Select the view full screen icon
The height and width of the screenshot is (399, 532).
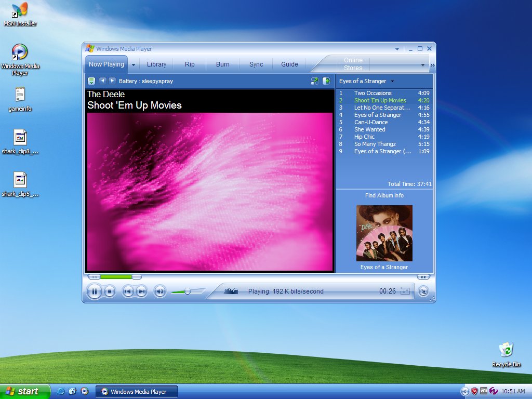coord(314,81)
